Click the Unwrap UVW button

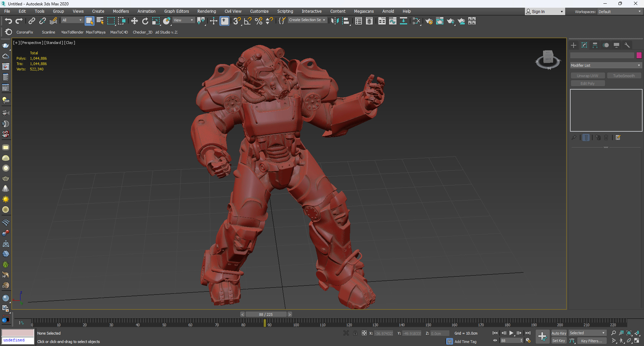pos(588,76)
